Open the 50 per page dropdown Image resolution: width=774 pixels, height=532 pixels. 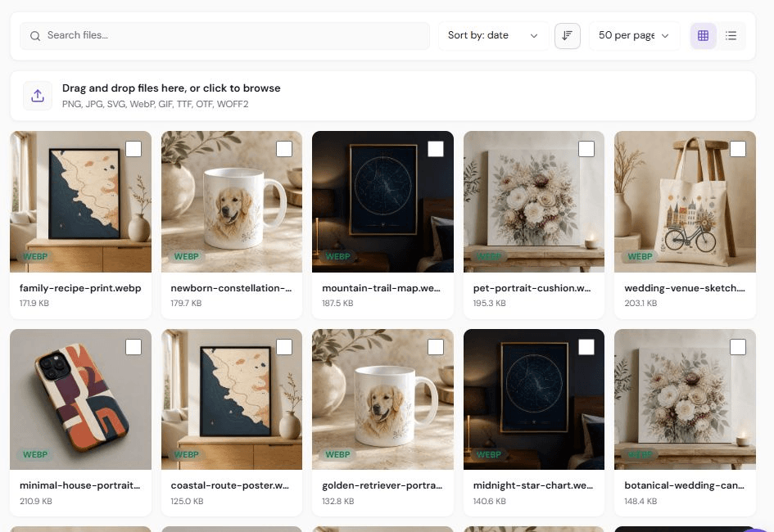click(x=634, y=35)
